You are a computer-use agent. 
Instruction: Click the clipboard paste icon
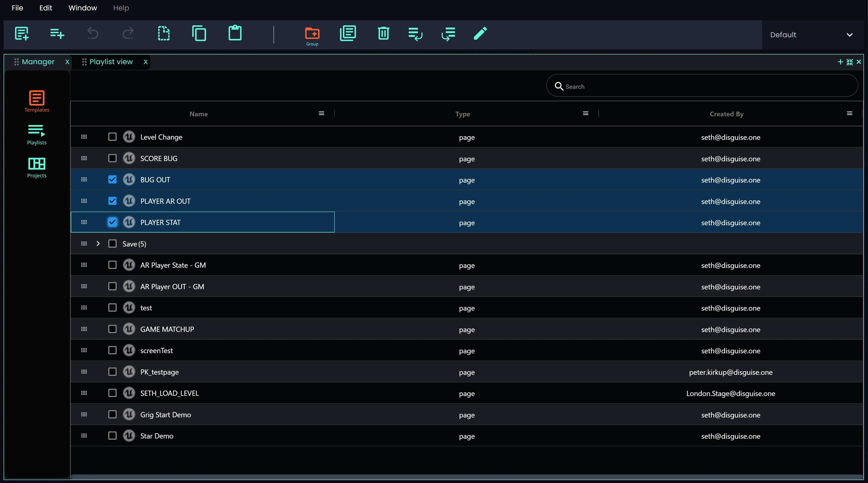pyautogui.click(x=235, y=33)
